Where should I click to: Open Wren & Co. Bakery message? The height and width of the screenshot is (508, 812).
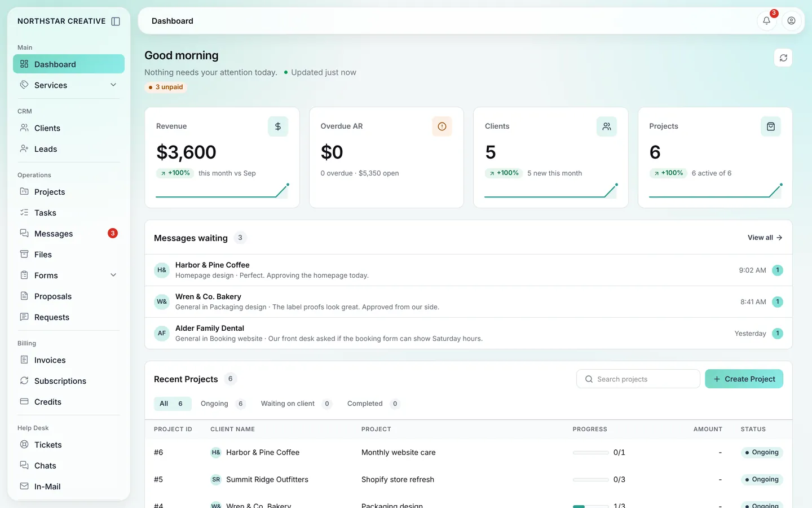pyautogui.click(x=469, y=301)
